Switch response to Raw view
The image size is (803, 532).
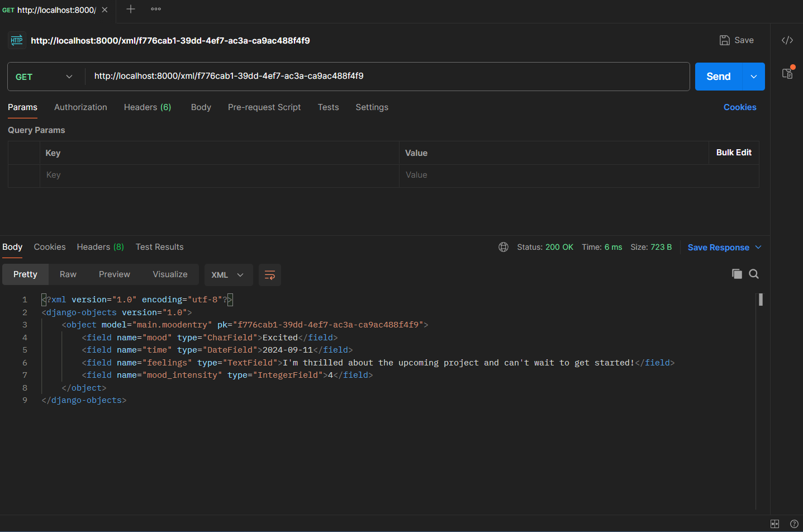click(x=68, y=274)
